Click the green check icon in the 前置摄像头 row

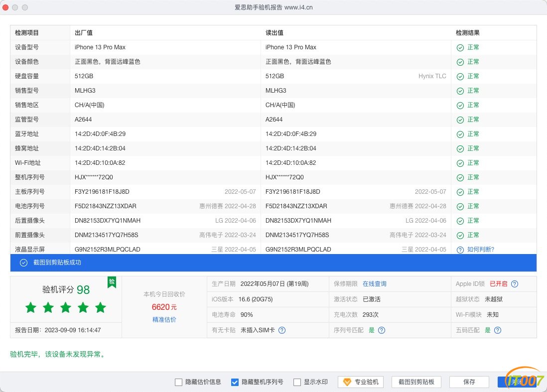click(x=460, y=236)
